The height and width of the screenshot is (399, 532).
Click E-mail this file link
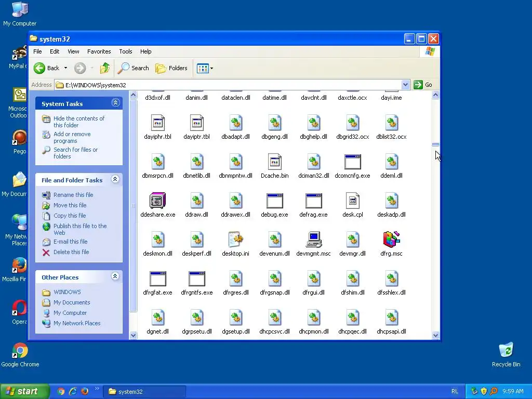click(71, 242)
